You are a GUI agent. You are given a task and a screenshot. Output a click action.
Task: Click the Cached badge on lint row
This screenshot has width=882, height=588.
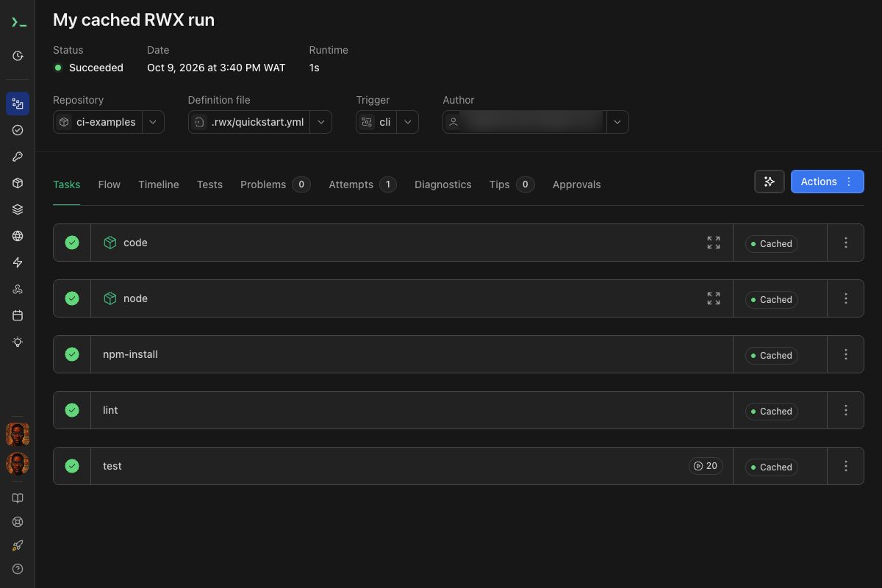pyautogui.click(x=771, y=411)
